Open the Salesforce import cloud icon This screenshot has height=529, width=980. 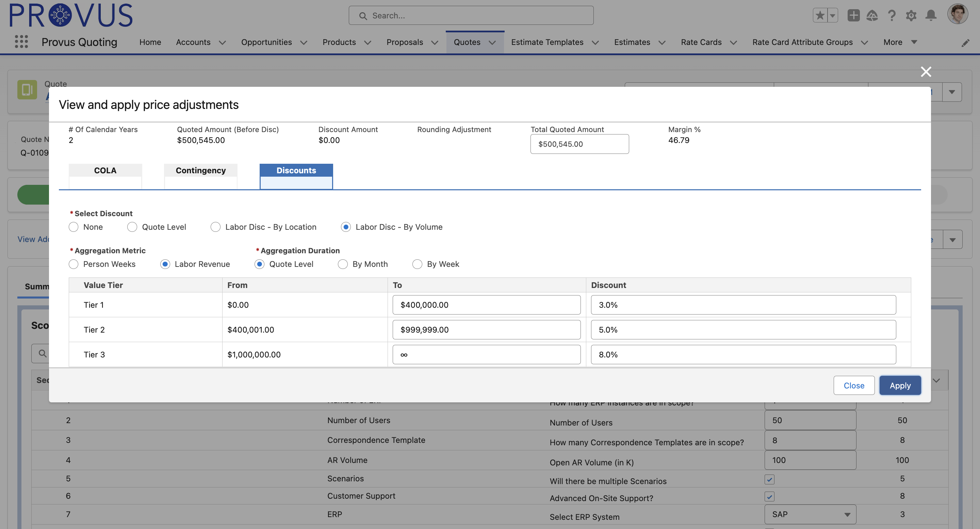pos(872,15)
